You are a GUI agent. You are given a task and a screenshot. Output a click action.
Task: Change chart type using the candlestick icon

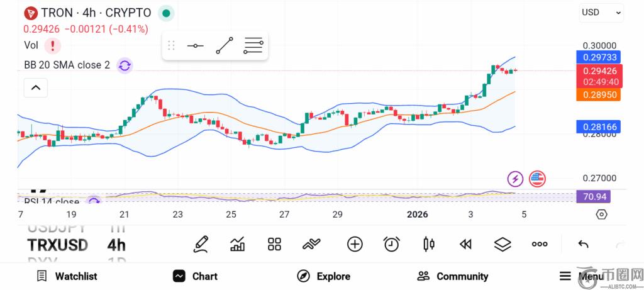coord(429,245)
